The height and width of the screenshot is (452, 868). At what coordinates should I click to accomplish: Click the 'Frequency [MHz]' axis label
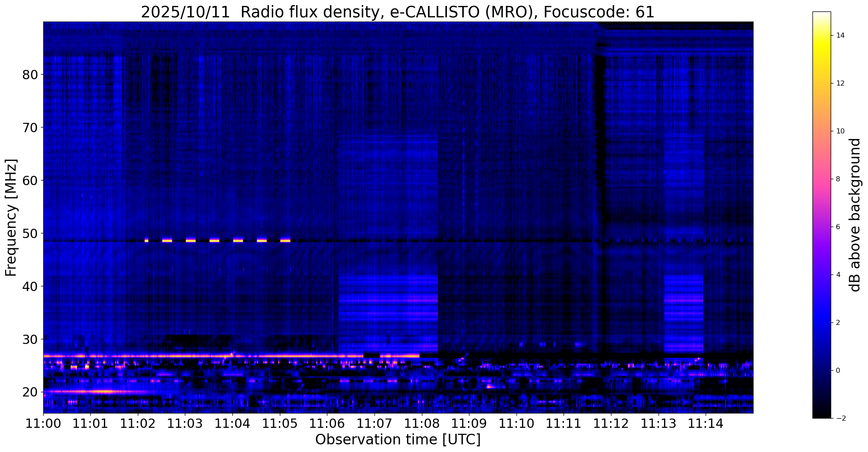pos(11,217)
